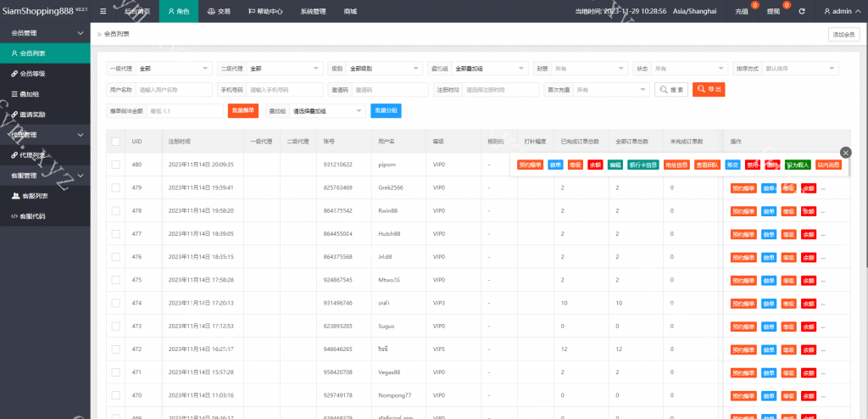
Task: Click 预约爆单 in the action popup
Action: [530, 165]
